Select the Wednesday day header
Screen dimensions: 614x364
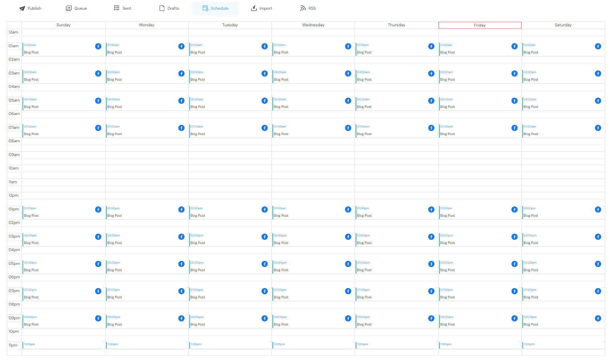[313, 25]
